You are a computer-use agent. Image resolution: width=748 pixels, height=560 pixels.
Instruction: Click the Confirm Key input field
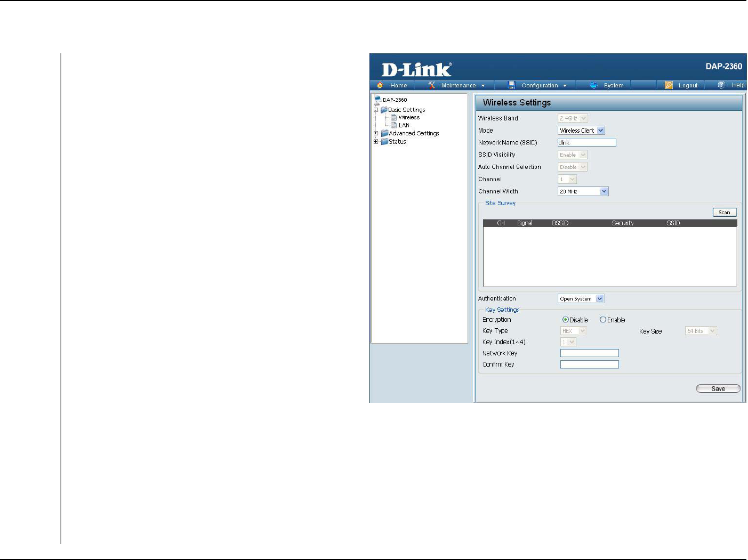(590, 364)
